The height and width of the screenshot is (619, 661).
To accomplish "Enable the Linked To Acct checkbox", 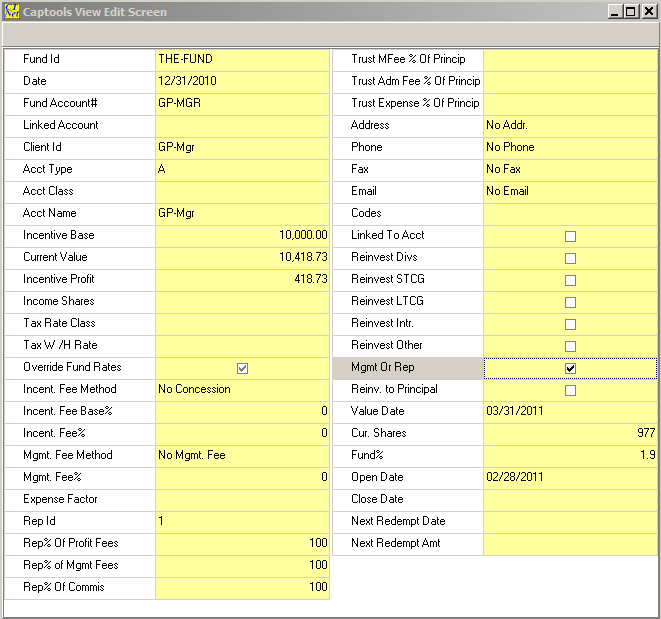I will tap(570, 236).
